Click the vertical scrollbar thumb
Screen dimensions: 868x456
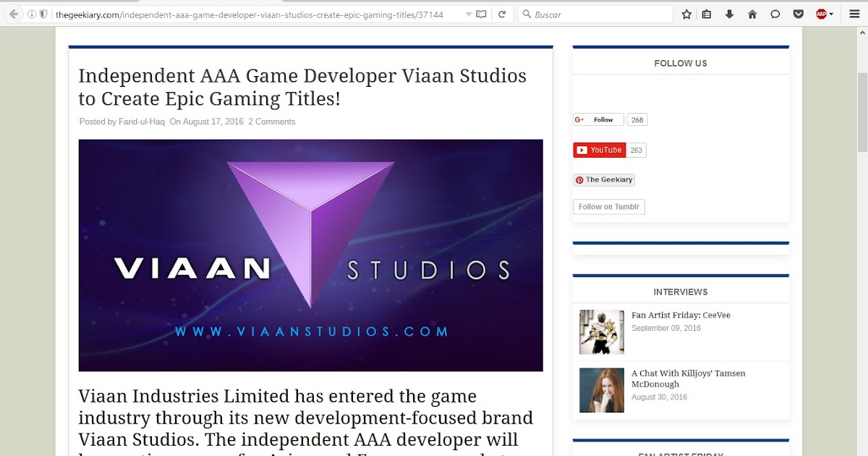click(x=862, y=111)
